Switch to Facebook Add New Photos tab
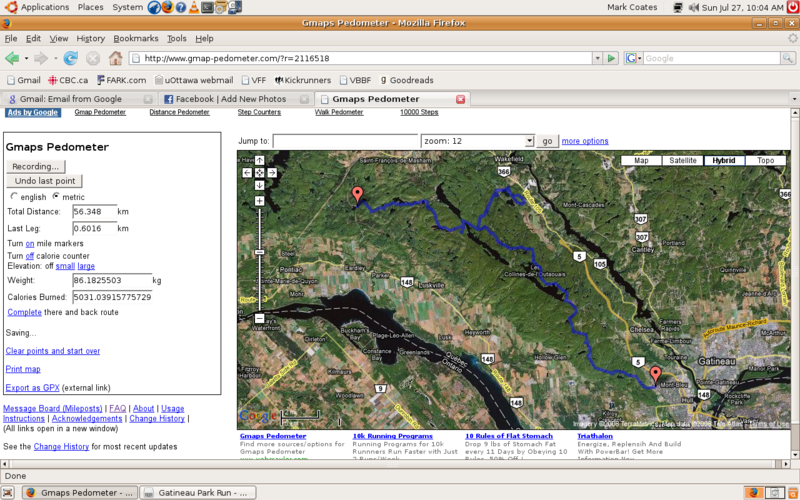 click(x=230, y=99)
